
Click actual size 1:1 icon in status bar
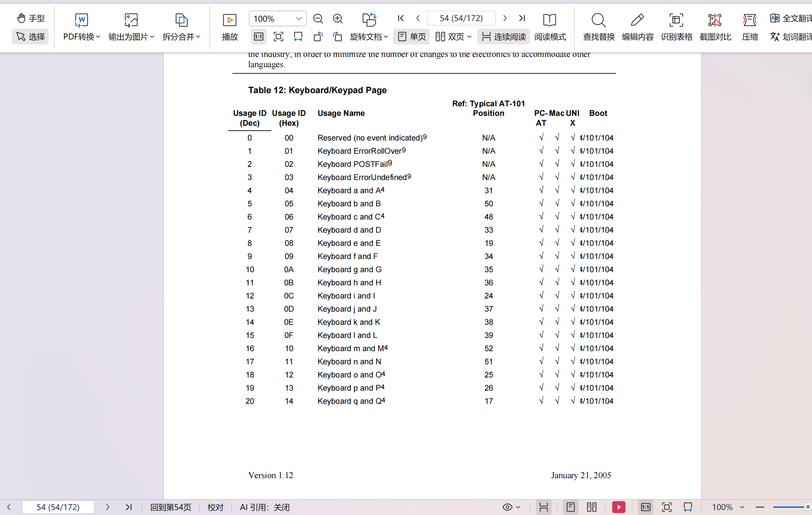[646, 507]
